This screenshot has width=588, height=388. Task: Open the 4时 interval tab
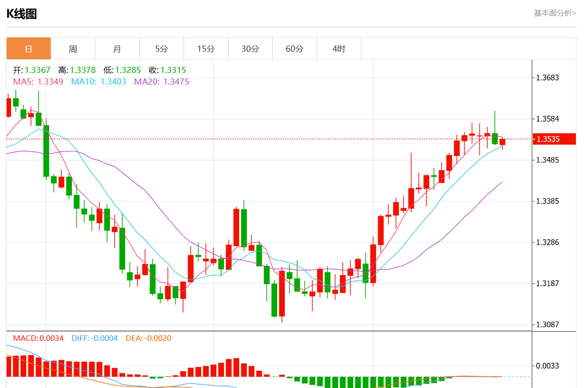point(339,49)
